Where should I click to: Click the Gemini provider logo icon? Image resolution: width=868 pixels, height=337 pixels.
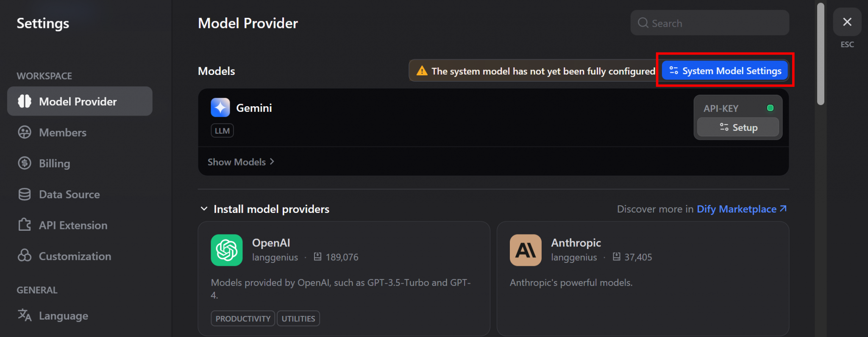pos(220,108)
